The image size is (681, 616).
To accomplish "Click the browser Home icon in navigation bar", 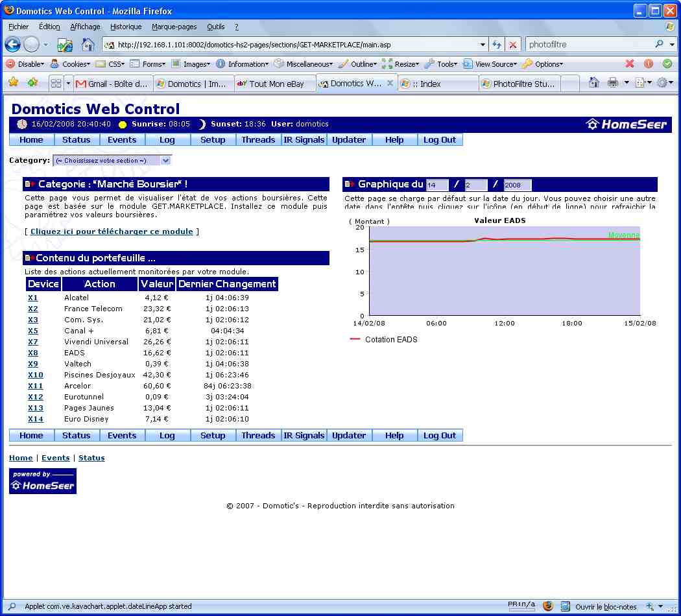I will (88, 44).
